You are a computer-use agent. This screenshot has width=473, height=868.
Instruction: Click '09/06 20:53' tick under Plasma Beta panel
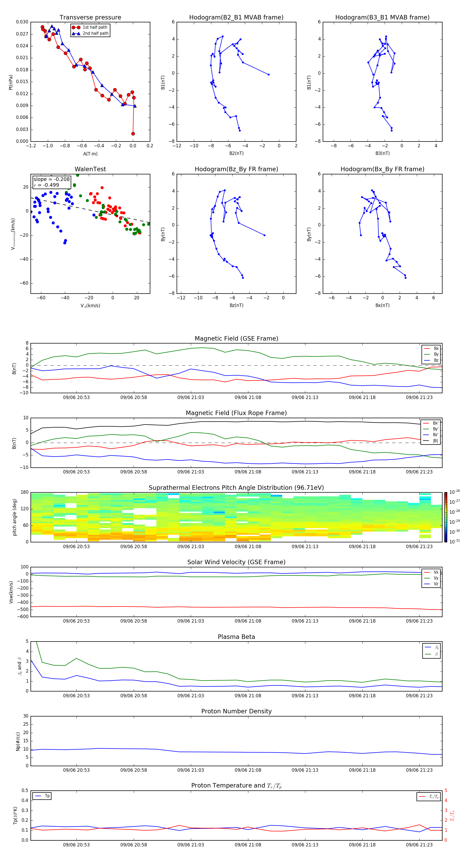[x=76, y=696]
